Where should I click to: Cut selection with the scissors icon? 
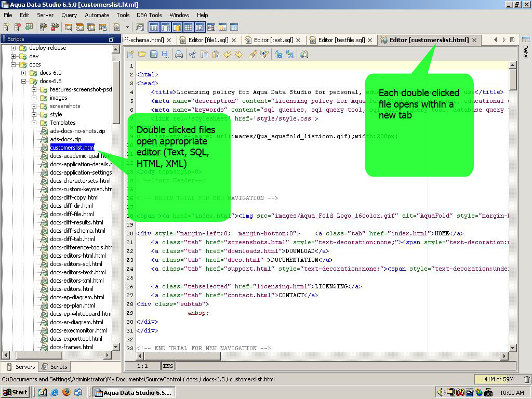pyautogui.click(x=193, y=54)
